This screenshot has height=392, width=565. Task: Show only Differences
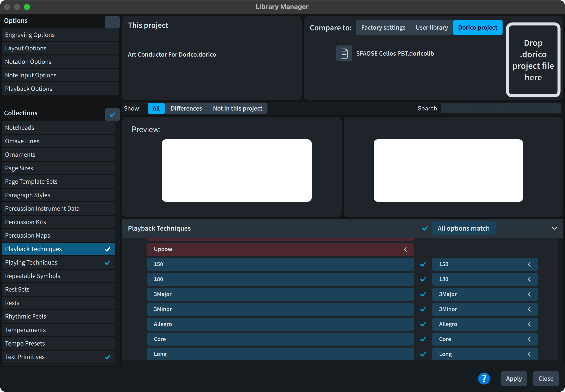click(186, 108)
